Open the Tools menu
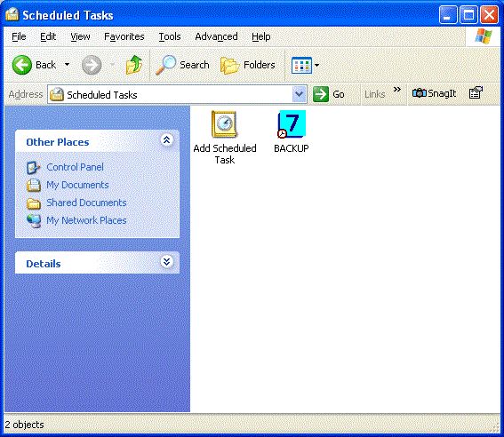This screenshot has height=437, width=504. click(x=170, y=37)
